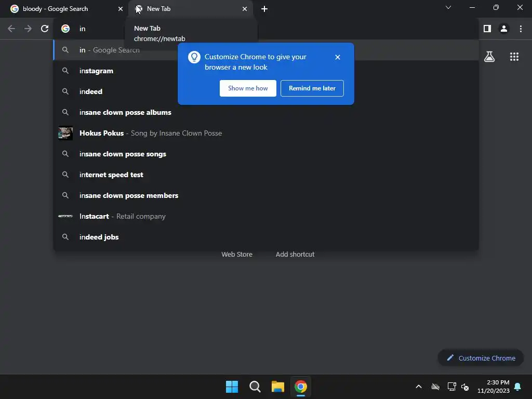Click search icon beside indeed jobs
This screenshot has width=532, height=399.
coord(65,237)
